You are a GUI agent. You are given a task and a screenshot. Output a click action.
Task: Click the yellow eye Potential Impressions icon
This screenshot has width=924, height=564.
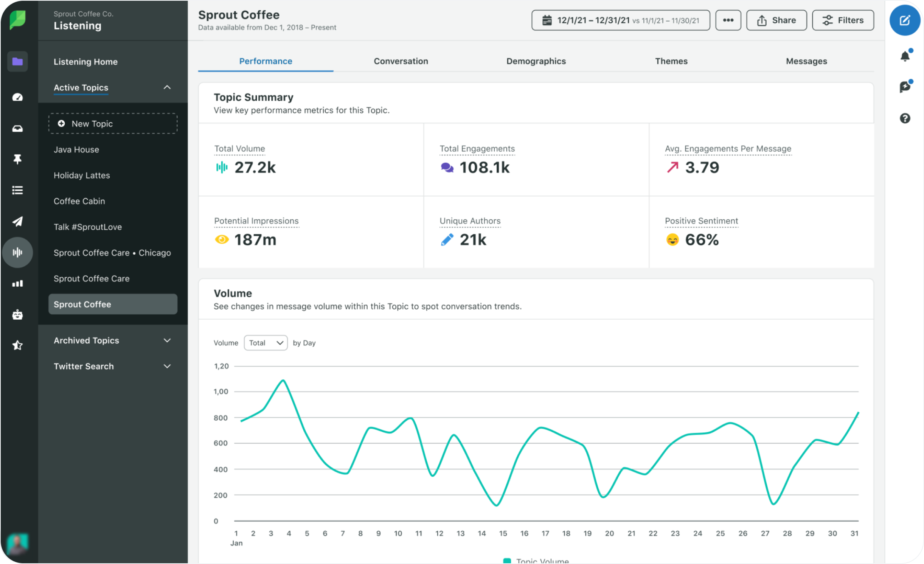click(222, 240)
